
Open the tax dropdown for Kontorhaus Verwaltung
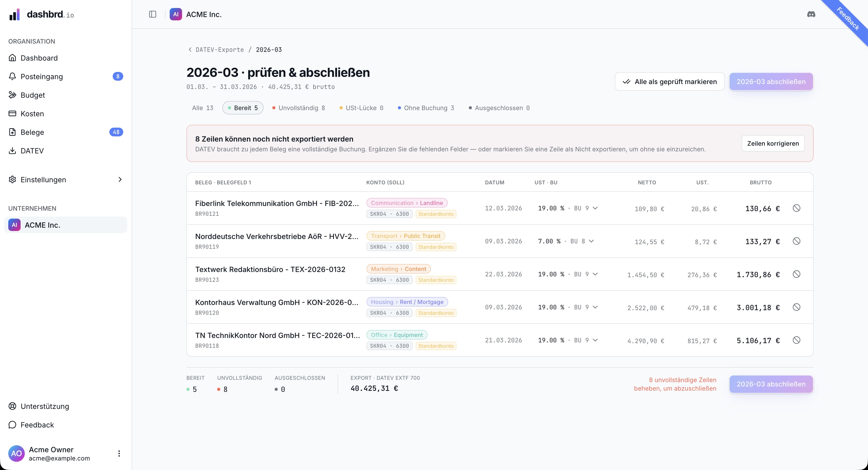(x=568, y=307)
